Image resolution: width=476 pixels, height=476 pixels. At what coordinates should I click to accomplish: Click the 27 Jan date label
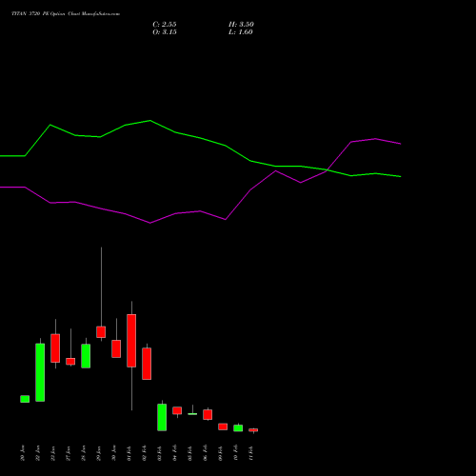tap(69, 453)
